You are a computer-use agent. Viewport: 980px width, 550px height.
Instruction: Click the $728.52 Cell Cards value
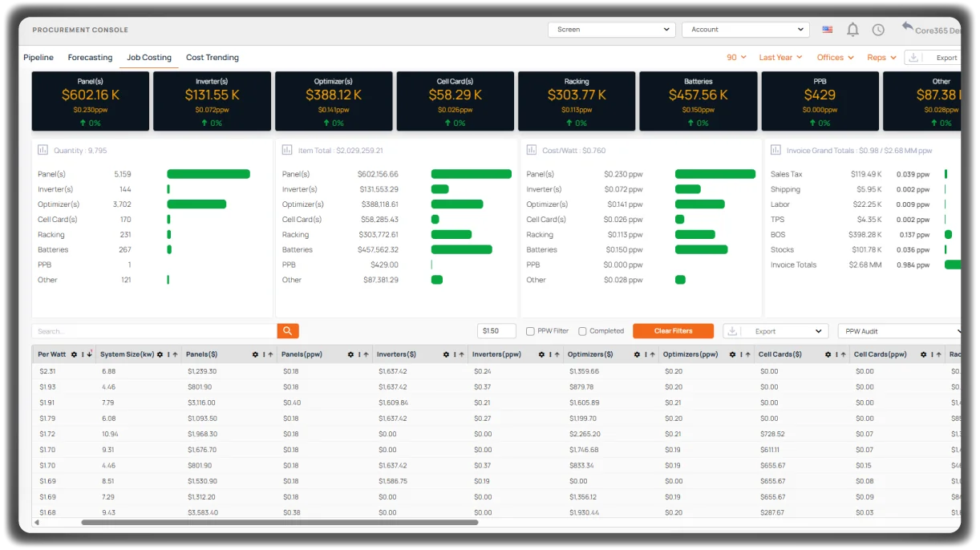click(772, 434)
